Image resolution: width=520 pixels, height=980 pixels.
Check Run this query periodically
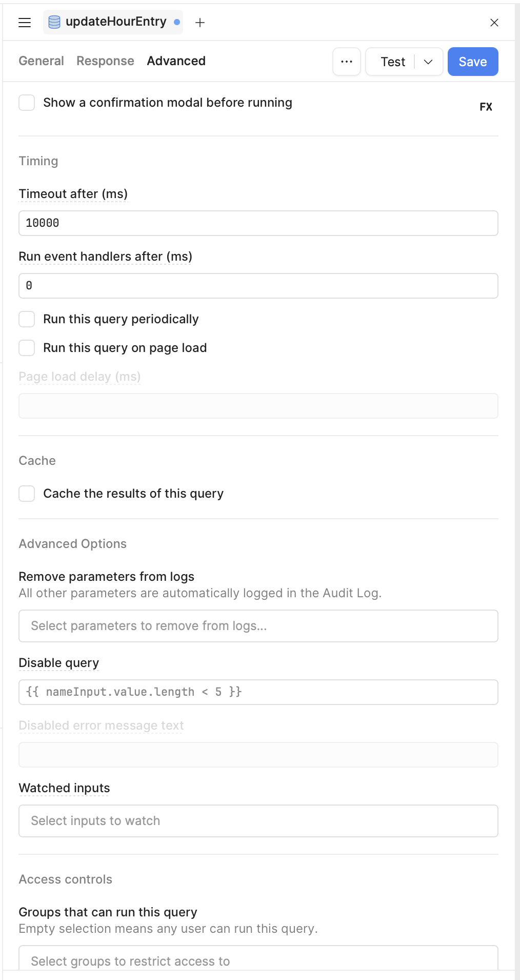27,319
